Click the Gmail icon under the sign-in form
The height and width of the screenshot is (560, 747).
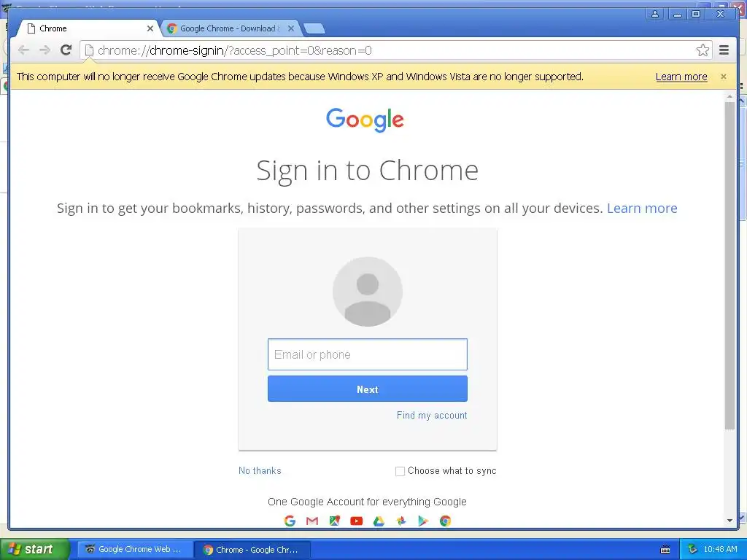click(x=312, y=521)
